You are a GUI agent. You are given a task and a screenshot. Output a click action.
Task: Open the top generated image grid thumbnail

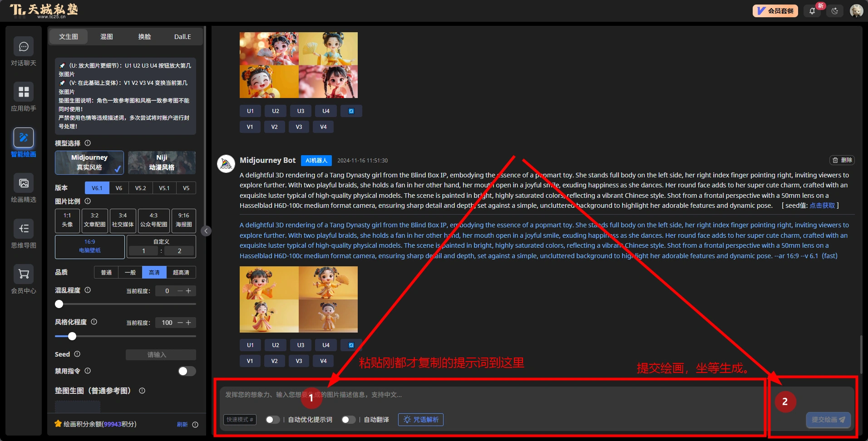[299, 65]
